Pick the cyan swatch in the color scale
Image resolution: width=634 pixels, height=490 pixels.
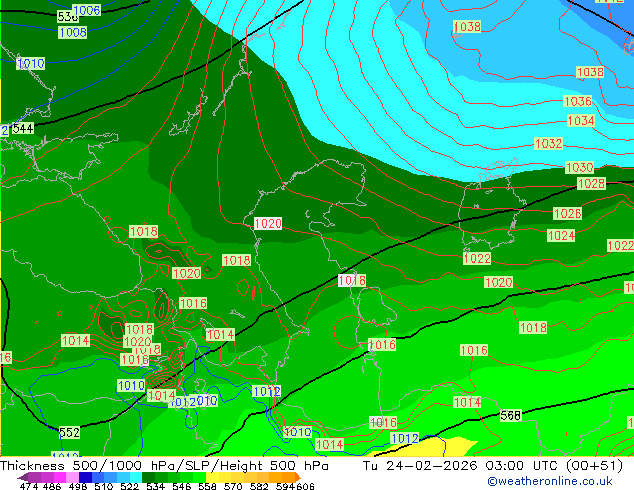point(136,477)
